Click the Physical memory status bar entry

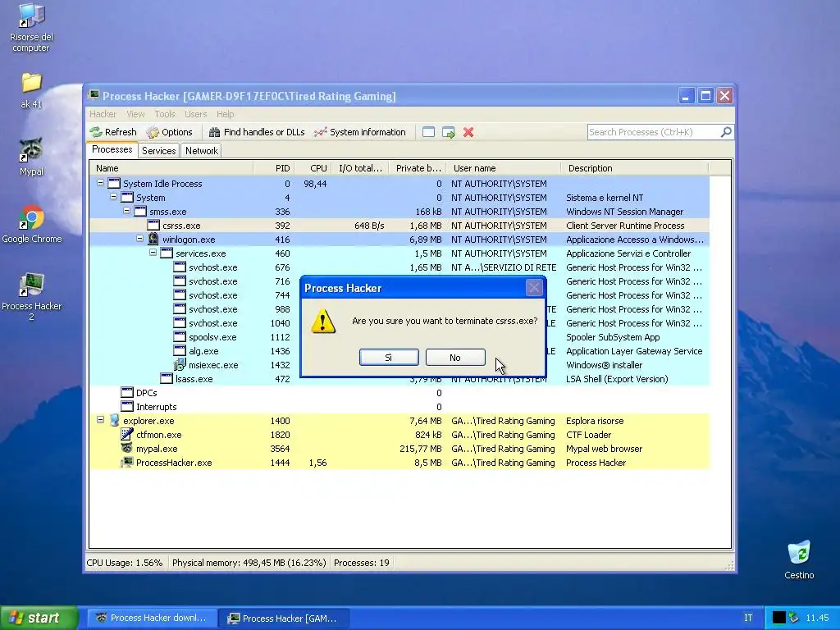(249, 563)
